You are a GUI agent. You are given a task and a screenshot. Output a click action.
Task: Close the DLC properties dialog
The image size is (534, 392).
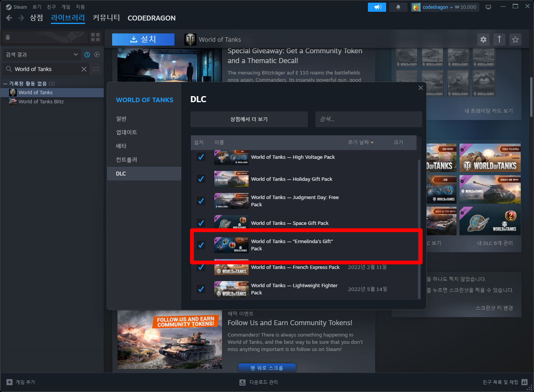420,88
